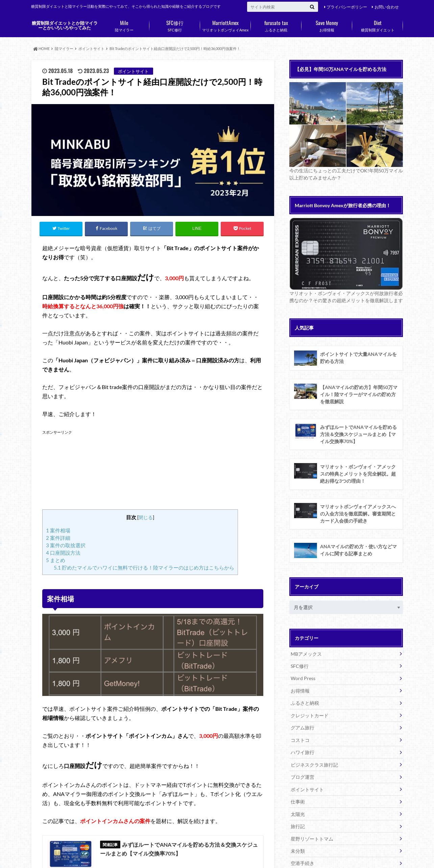
Task: Click the Hawaii photo collage thumbnail
Action: click(x=346, y=124)
